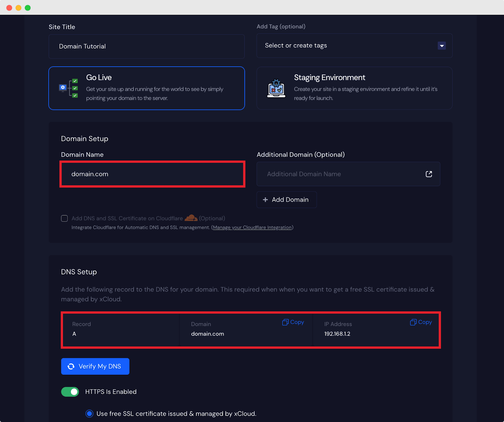This screenshot has height=422, width=504.
Task: Select the Go Live option
Action: coord(146,88)
